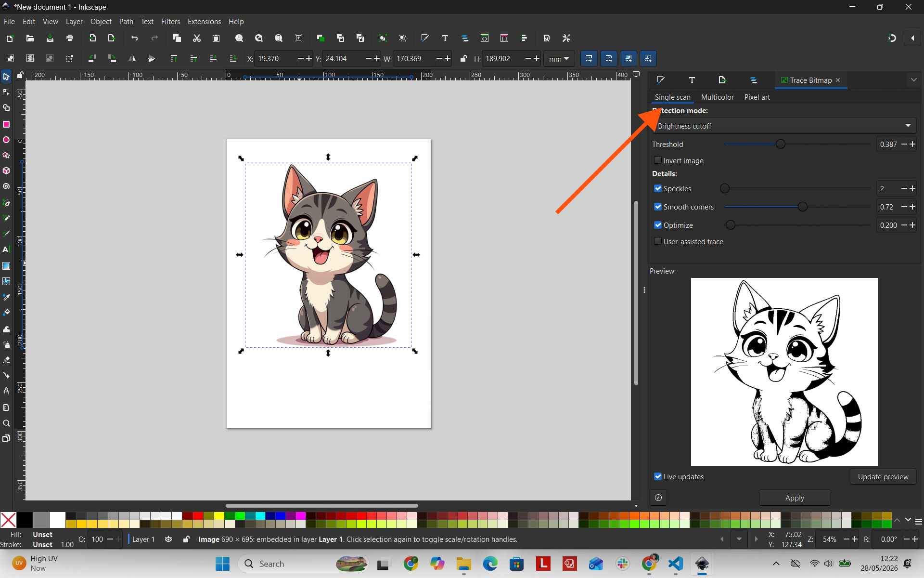Flip selection horizontally icon
The width and height of the screenshot is (924, 578).
pos(132,58)
